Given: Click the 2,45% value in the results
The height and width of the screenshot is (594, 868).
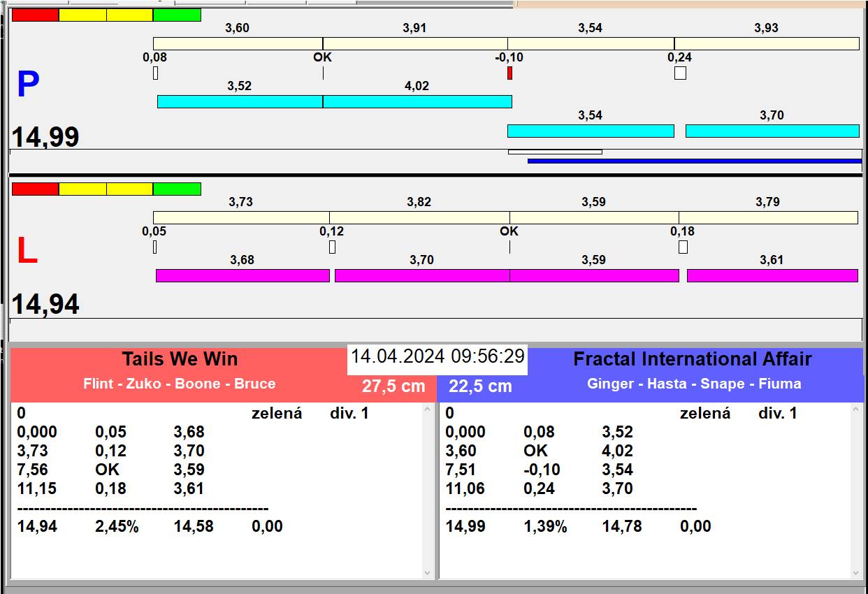Looking at the screenshot, I should [117, 527].
